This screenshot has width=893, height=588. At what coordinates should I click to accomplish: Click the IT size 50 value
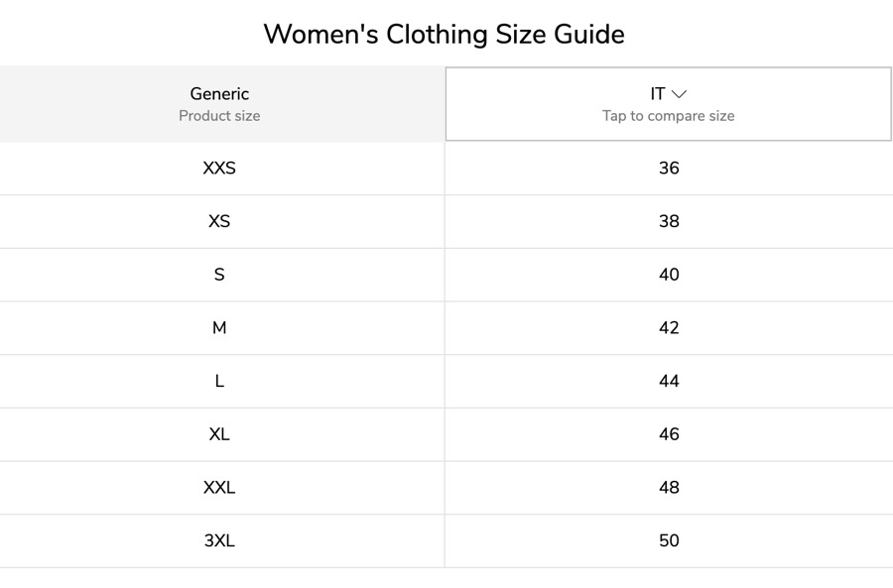point(669,540)
